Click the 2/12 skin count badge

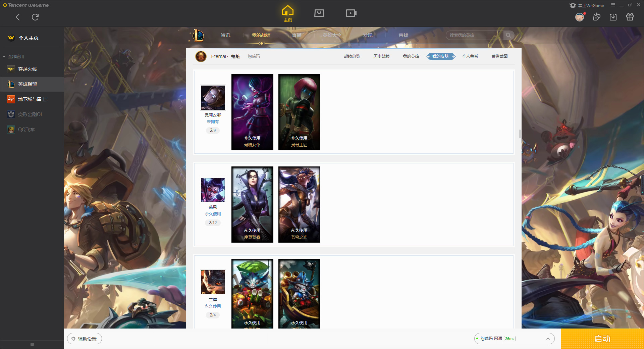pos(213,222)
